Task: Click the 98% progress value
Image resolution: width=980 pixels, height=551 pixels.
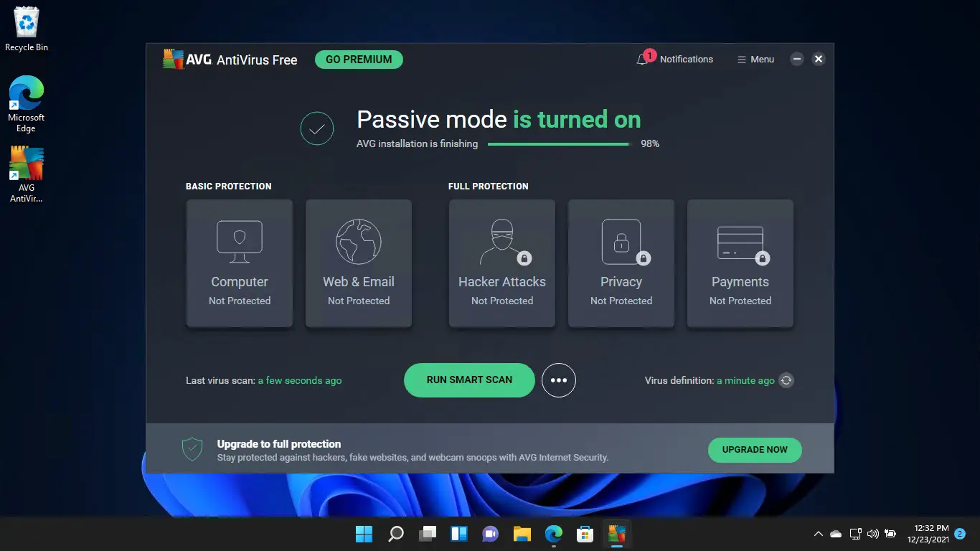Action: click(650, 143)
